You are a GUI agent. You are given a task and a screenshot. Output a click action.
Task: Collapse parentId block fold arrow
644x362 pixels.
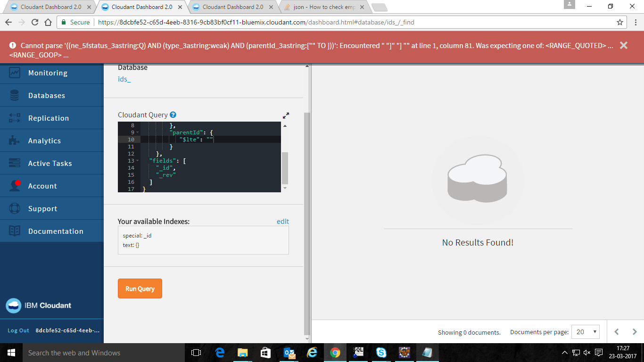pyautogui.click(x=137, y=132)
